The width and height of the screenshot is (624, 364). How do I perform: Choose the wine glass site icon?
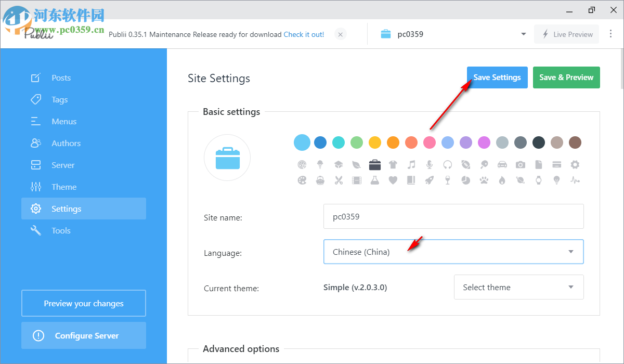pos(448,180)
